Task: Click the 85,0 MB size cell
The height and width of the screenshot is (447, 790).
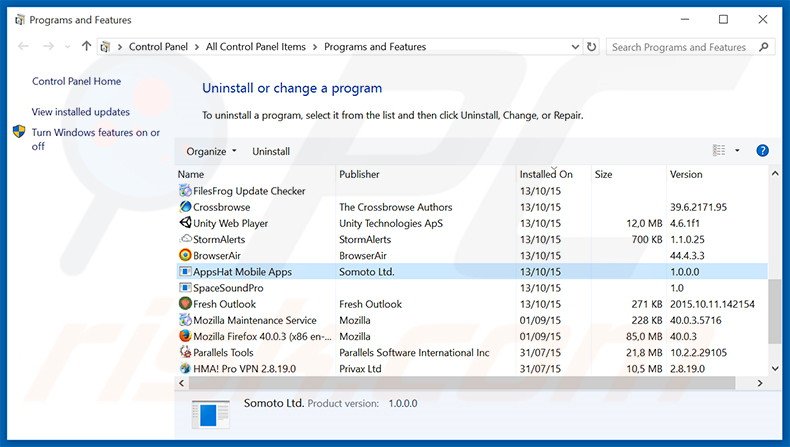Action: click(x=644, y=336)
